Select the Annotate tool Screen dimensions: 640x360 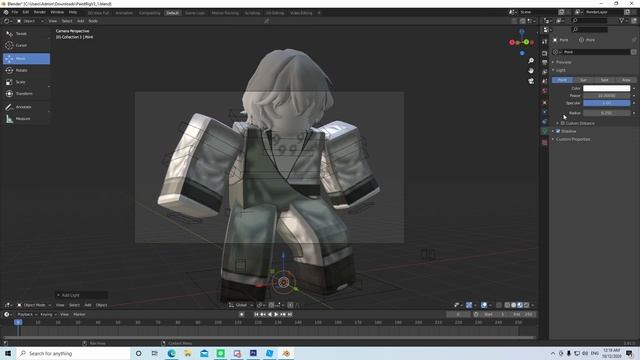(x=26, y=107)
